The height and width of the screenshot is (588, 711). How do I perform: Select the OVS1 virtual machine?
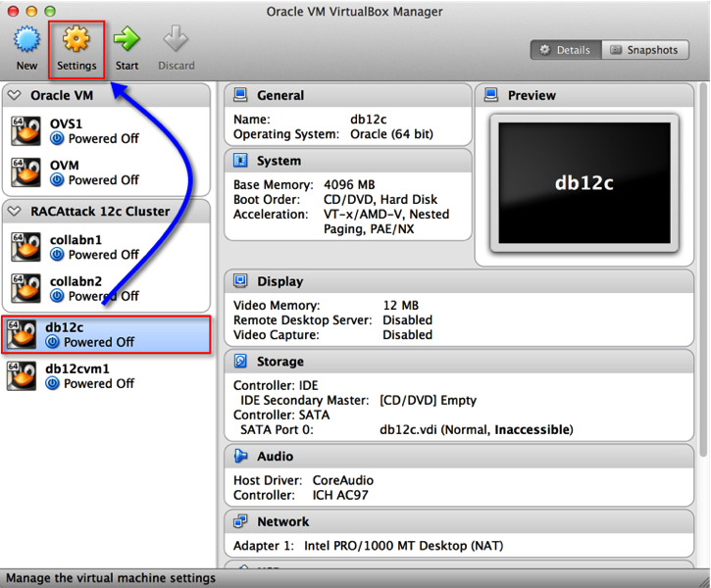(106, 131)
